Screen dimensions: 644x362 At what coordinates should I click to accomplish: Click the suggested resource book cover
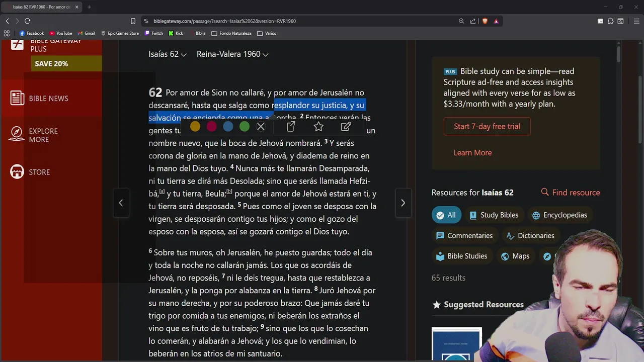(x=456, y=345)
